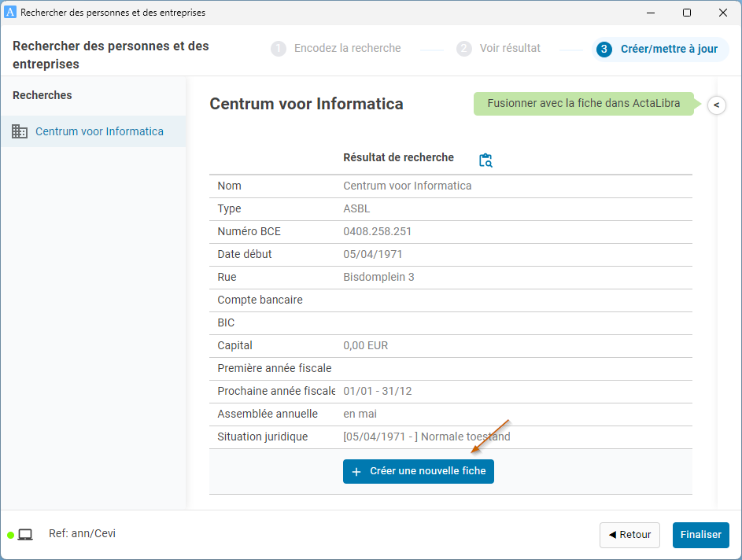The width and height of the screenshot is (742, 560).
Task: Click the building icon beside Centrum voor Informatica
Action: (20, 131)
